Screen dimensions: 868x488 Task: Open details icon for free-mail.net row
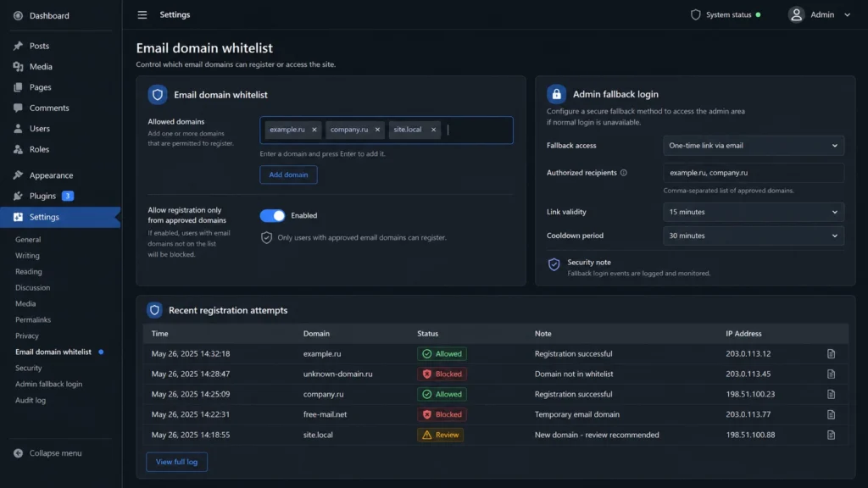[x=831, y=414]
